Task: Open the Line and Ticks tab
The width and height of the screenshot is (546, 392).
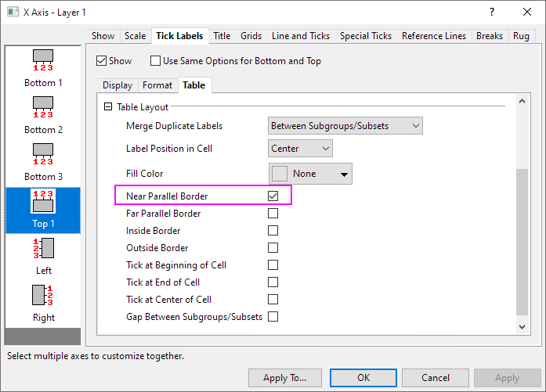Action: click(x=301, y=36)
